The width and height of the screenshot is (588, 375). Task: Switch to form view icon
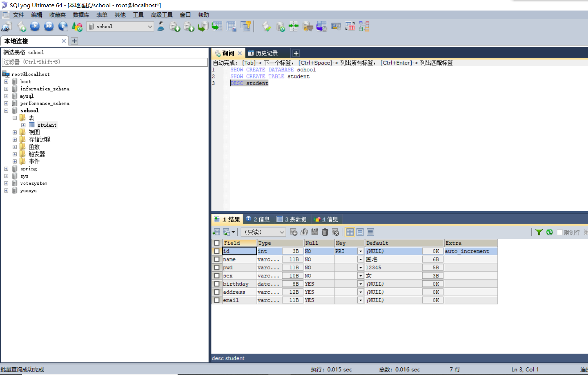(x=360, y=232)
